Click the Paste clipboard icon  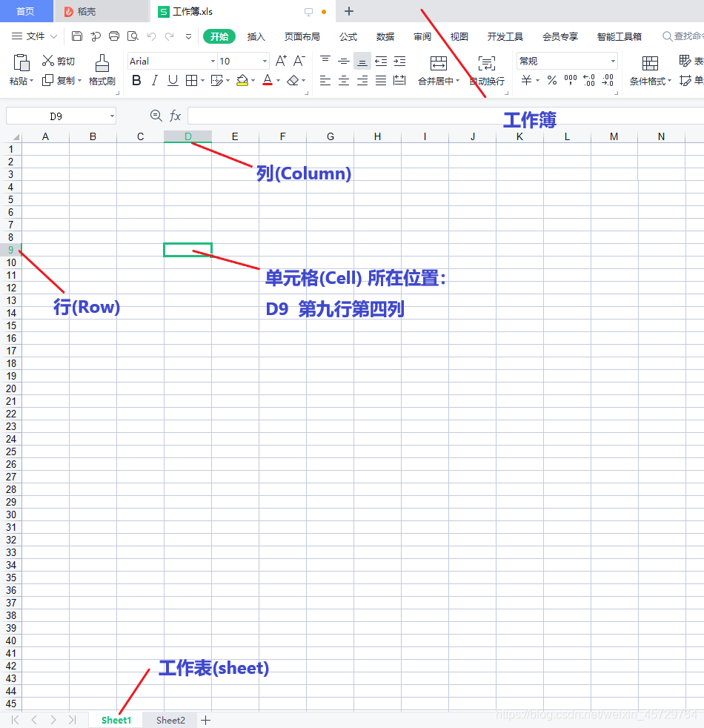coord(21,63)
